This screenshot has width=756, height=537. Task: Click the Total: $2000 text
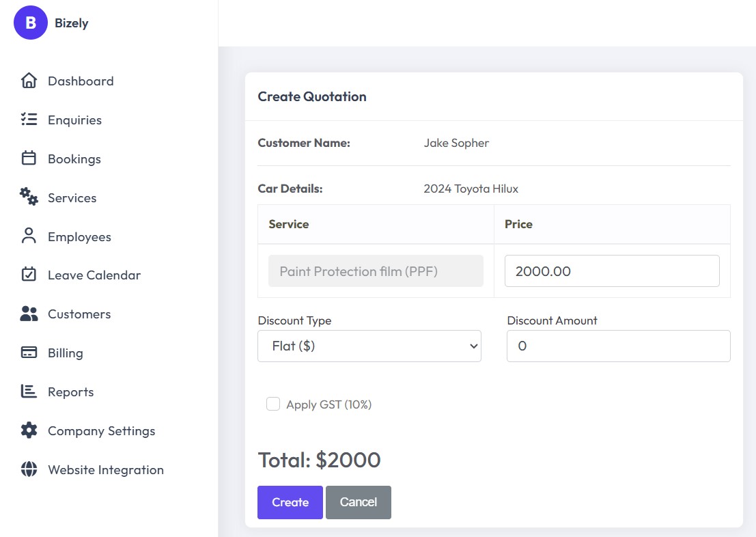click(x=319, y=460)
